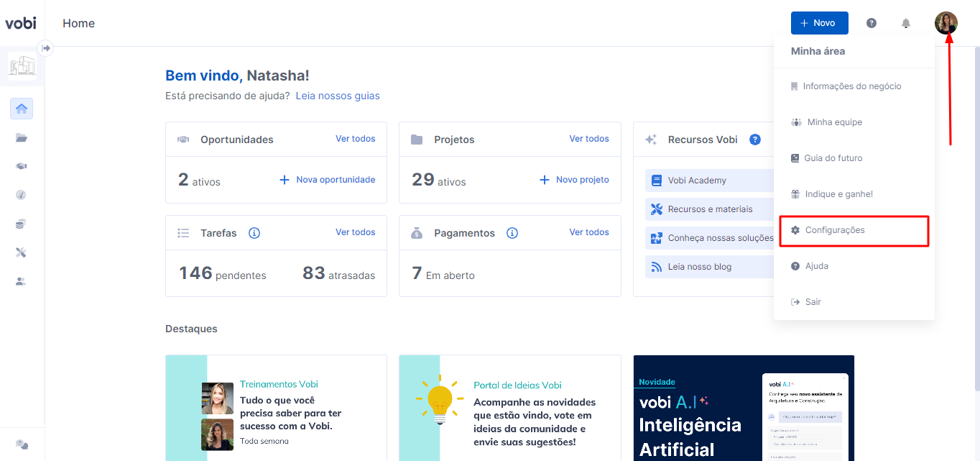Select the tools icon in sidebar
The width and height of the screenshot is (980, 461).
click(x=22, y=252)
